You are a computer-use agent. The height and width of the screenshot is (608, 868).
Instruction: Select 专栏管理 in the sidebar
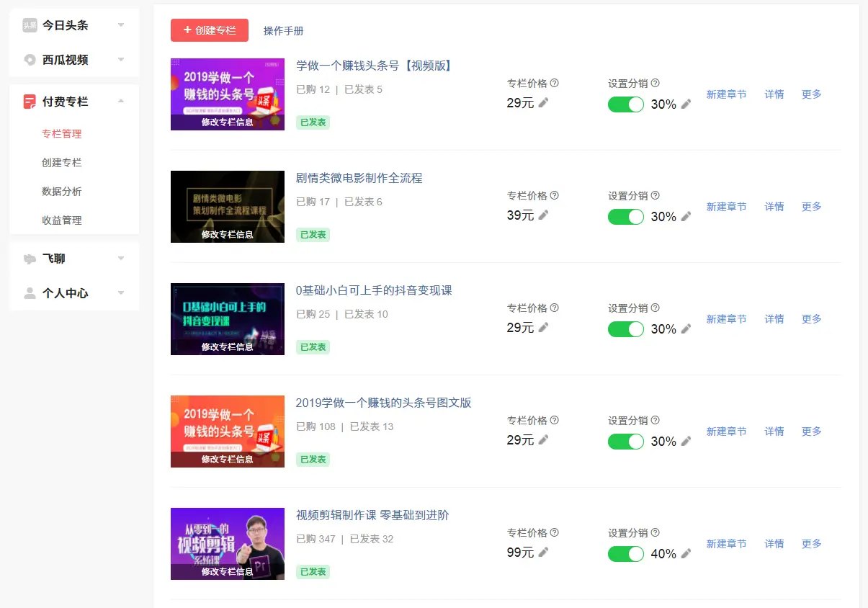(62, 134)
